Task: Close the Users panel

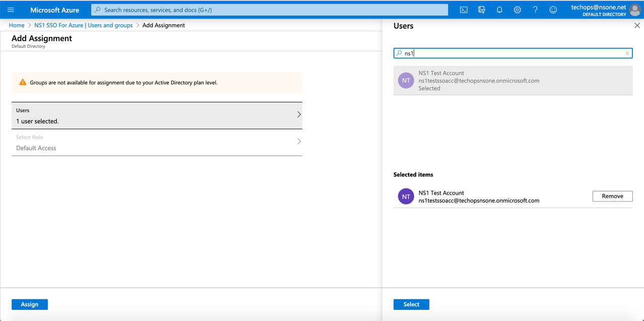Action: (637, 26)
